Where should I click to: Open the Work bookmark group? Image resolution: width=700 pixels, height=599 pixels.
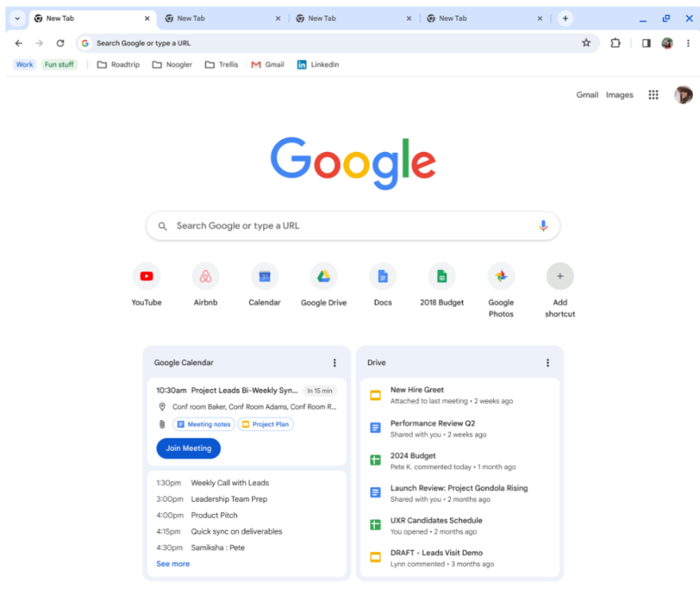tap(25, 64)
